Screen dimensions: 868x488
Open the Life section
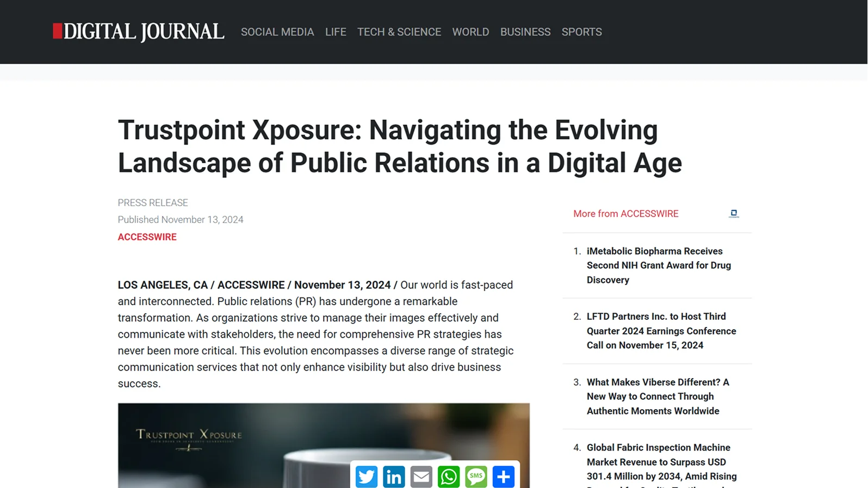point(336,32)
